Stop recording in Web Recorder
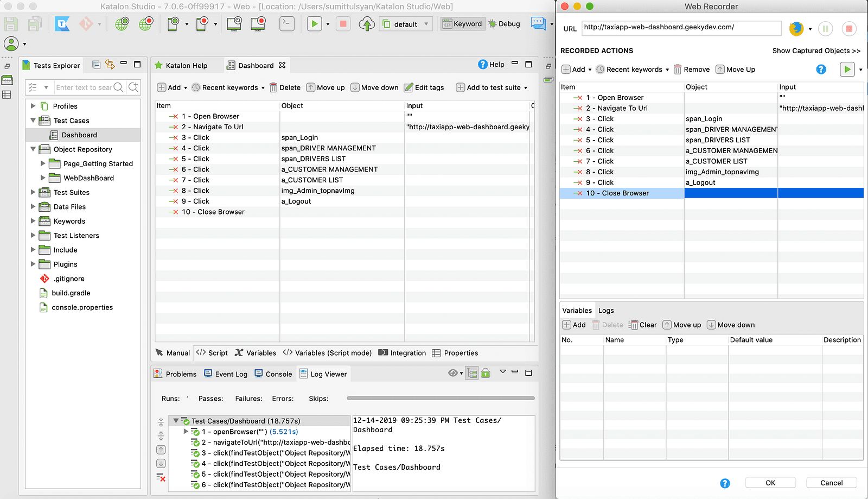This screenshot has width=868, height=499. [850, 29]
